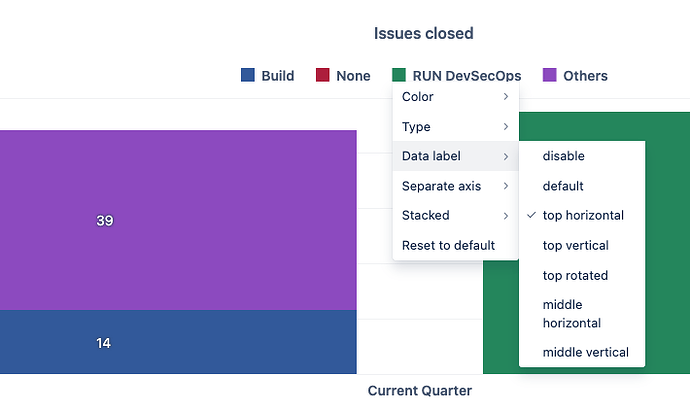The image size is (690, 410).
Task: Choose the middle vertical option
Action: pyautogui.click(x=582, y=352)
